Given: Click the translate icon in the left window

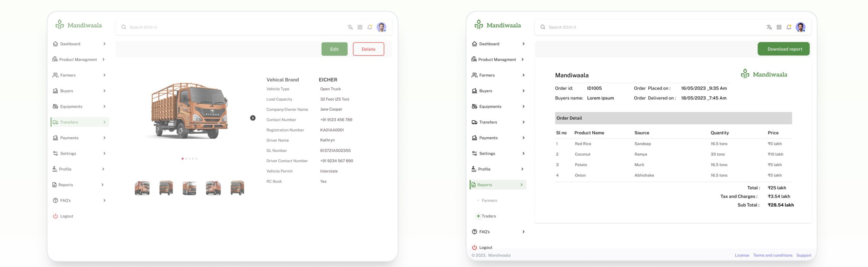Looking at the screenshot, I should click(350, 27).
